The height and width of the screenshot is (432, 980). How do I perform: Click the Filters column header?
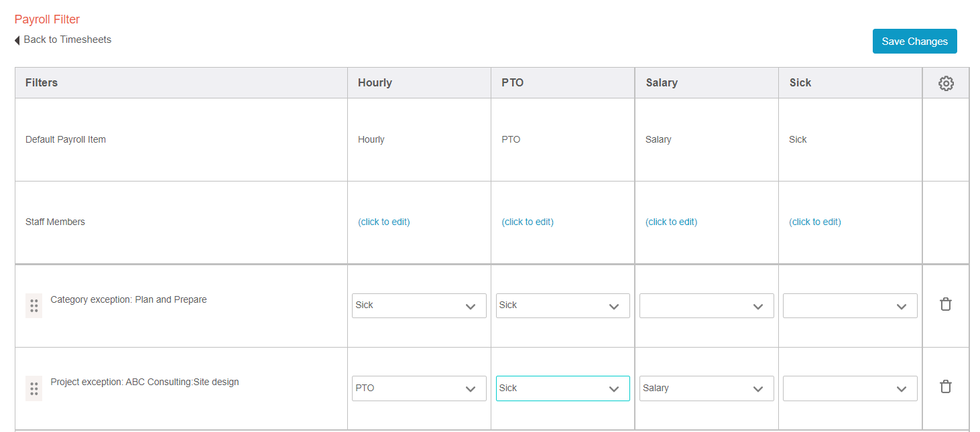click(x=42, y=83)
